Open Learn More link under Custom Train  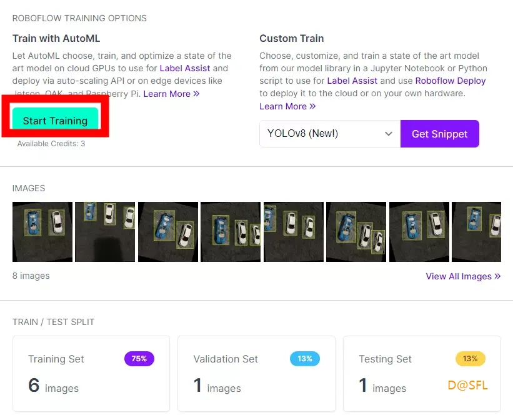point(287,106)
